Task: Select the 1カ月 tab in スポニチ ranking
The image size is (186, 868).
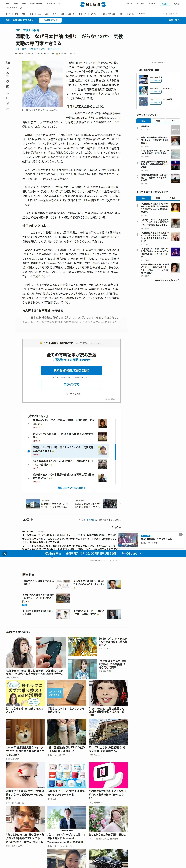Action: point(173,198)
